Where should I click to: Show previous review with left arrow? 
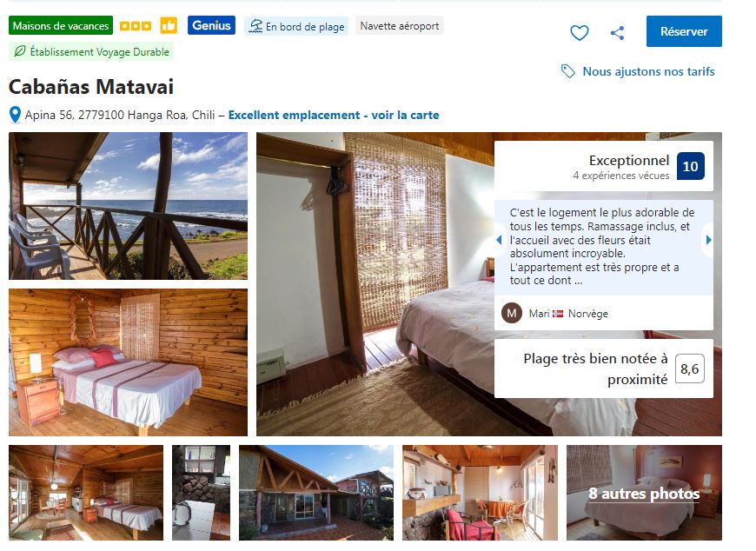pyautogui.click(x=499, y=240)
